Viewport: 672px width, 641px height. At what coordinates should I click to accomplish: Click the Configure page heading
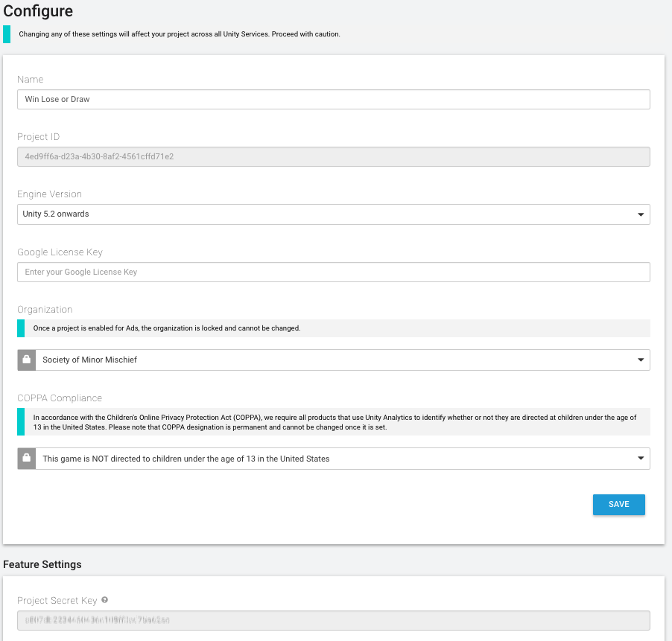tap(38, 10)
